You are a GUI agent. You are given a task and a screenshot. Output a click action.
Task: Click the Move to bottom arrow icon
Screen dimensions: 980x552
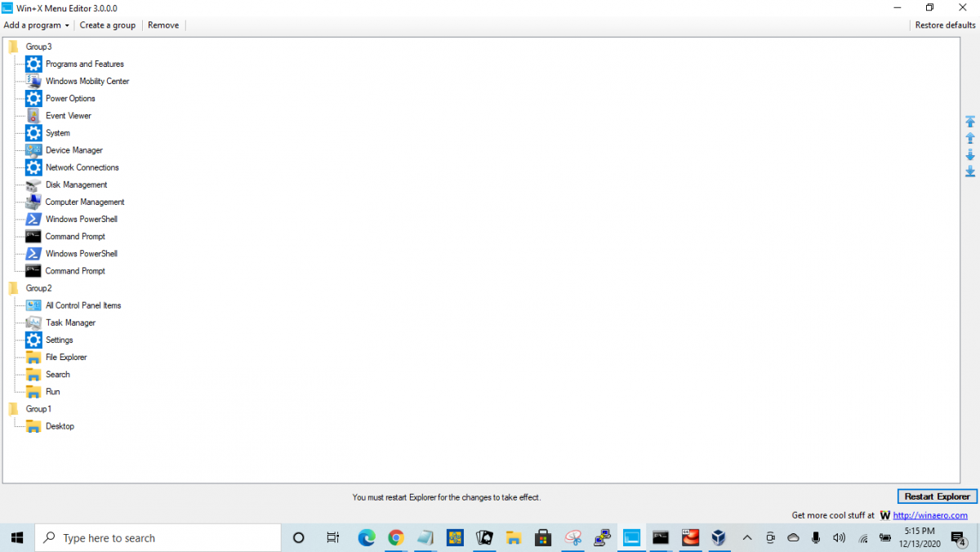(x=970, y=171)
